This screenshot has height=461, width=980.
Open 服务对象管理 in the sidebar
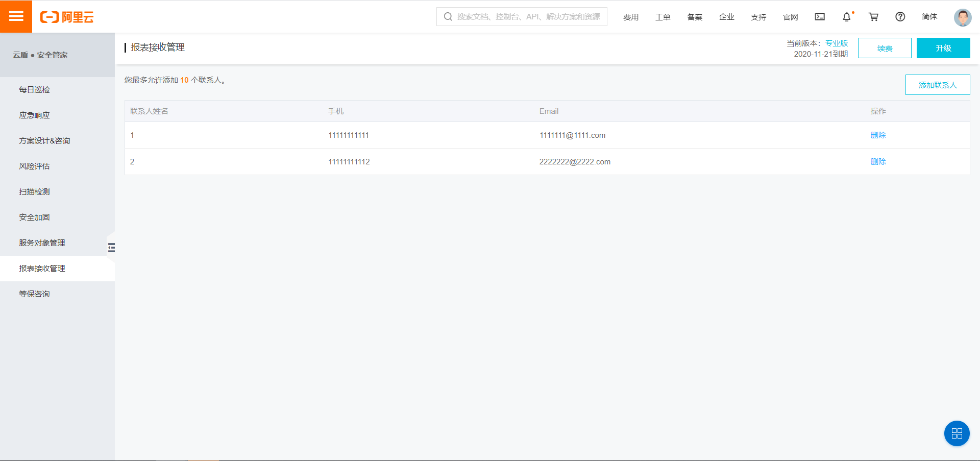[57, 243]
